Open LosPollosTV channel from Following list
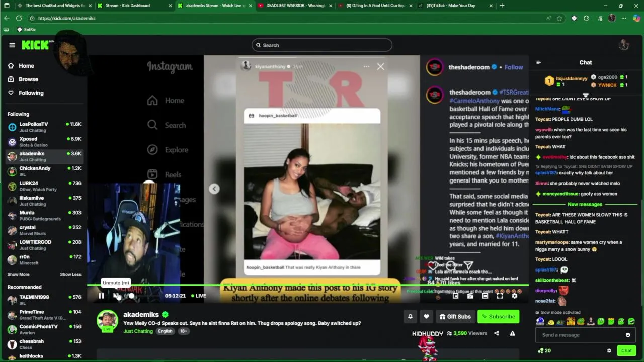644x362 pixels. 44,127
